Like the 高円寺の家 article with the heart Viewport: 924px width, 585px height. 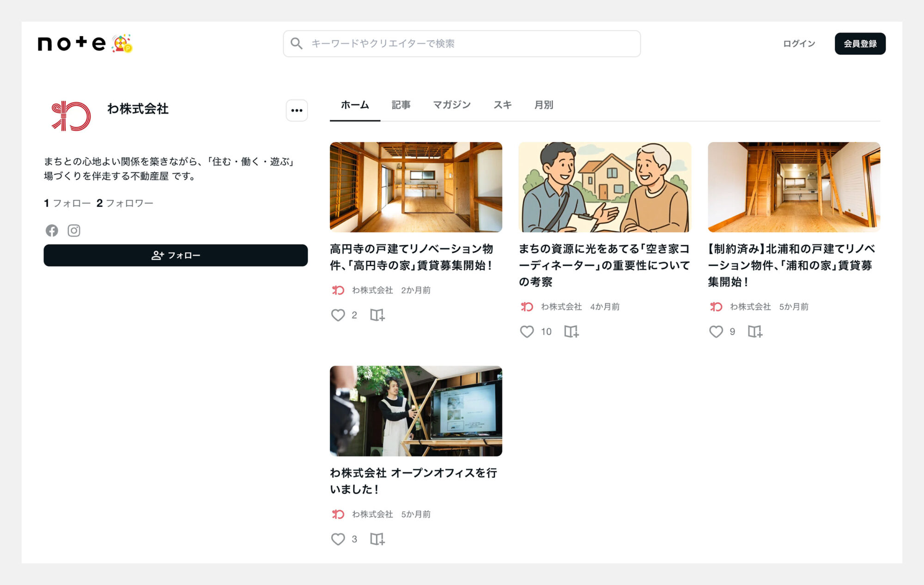pos(338,315)
